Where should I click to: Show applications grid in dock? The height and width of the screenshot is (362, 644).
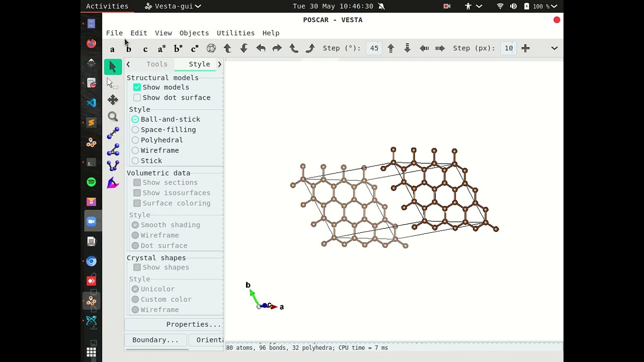(x=91, y=352)
